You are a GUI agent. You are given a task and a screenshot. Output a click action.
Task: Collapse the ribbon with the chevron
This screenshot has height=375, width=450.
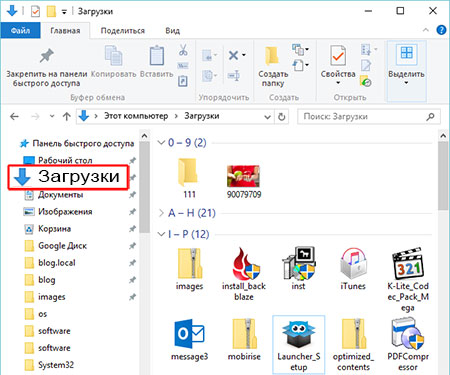pos(426,30)
